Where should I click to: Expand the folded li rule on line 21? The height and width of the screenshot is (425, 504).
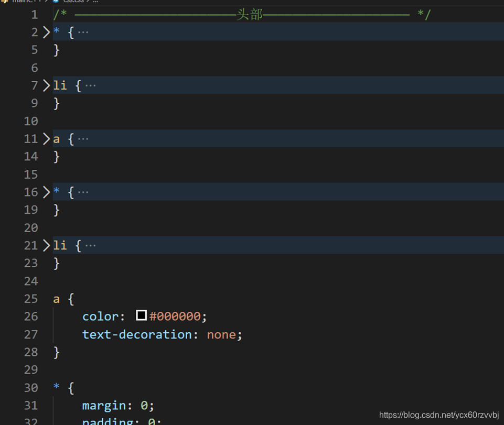pos(46,245)
